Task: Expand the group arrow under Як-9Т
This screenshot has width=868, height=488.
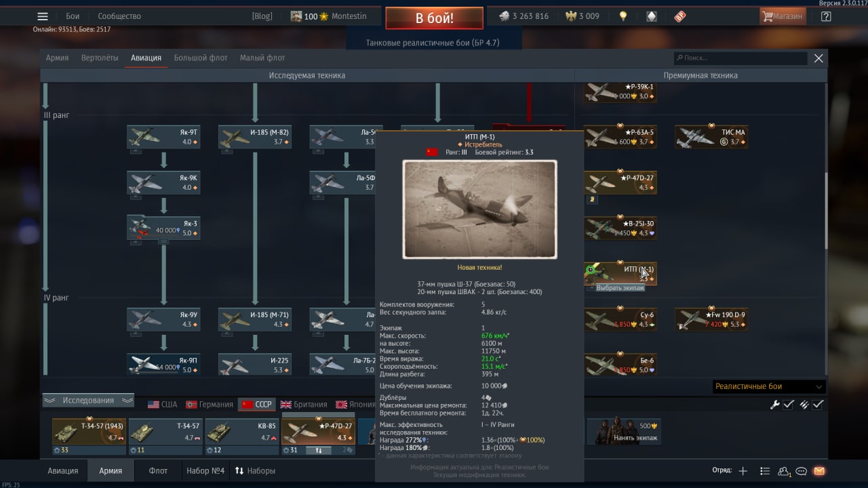Action: (136, 151)
